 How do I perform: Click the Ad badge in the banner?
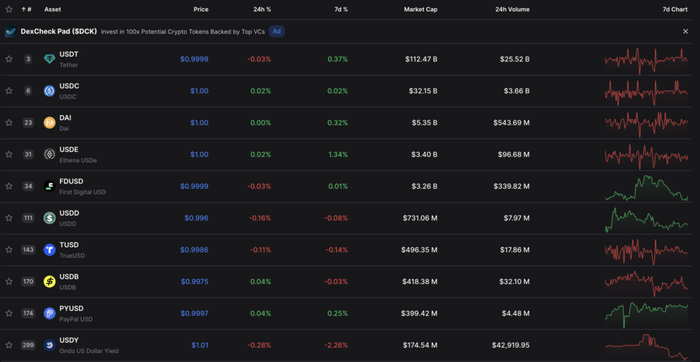point(277,31)
